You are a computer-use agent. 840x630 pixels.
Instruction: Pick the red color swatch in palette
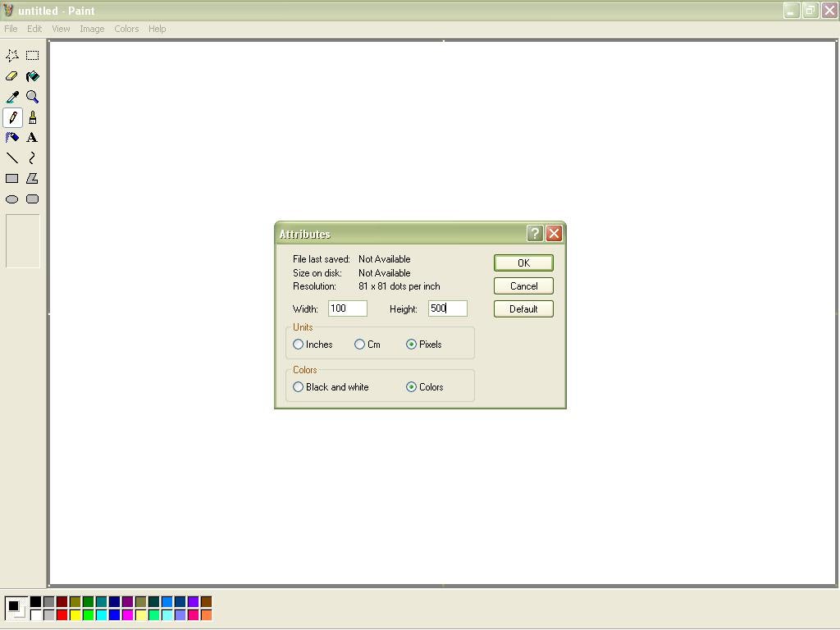tap(62, 615)
